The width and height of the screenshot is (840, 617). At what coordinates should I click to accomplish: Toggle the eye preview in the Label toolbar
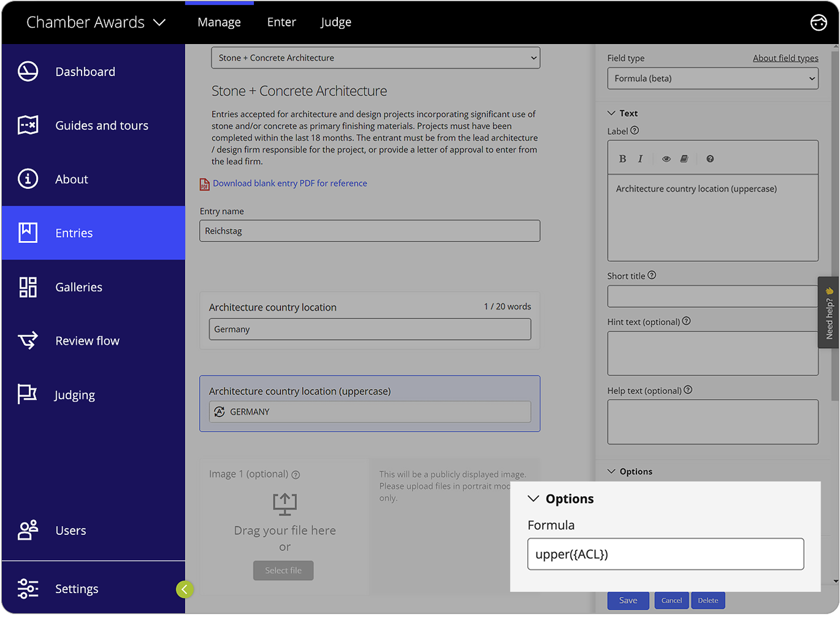[x=666, y=159]
